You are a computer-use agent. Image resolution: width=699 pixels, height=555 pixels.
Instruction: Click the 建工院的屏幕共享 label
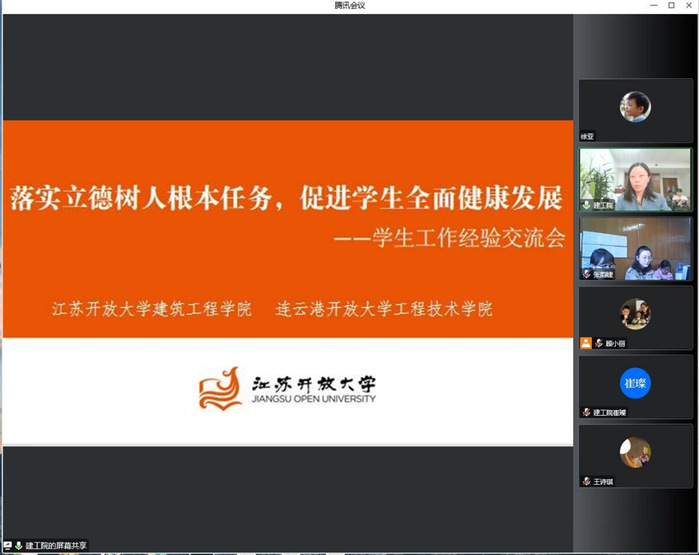[x=56, y=546]
